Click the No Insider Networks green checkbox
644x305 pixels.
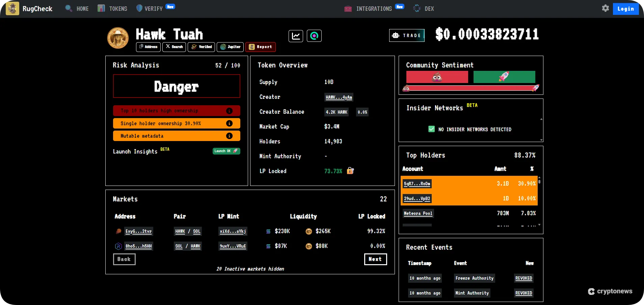[431, 129]
